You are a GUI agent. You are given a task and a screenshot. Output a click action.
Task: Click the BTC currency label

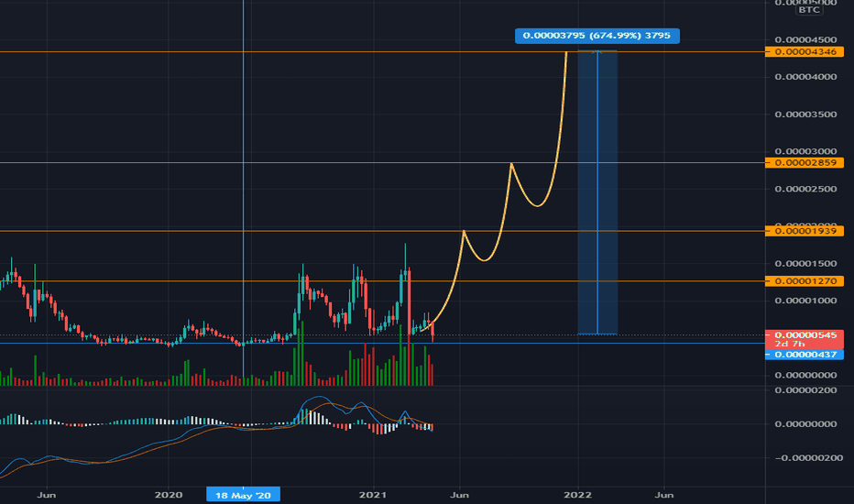(809, 10)
